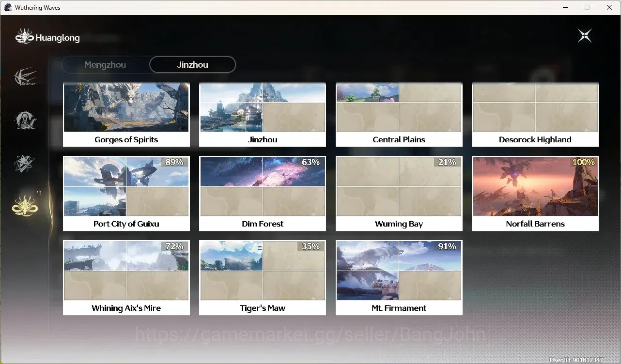Select the Dim Forest card
Screen dimensions: 621x364
click(263, 193)
